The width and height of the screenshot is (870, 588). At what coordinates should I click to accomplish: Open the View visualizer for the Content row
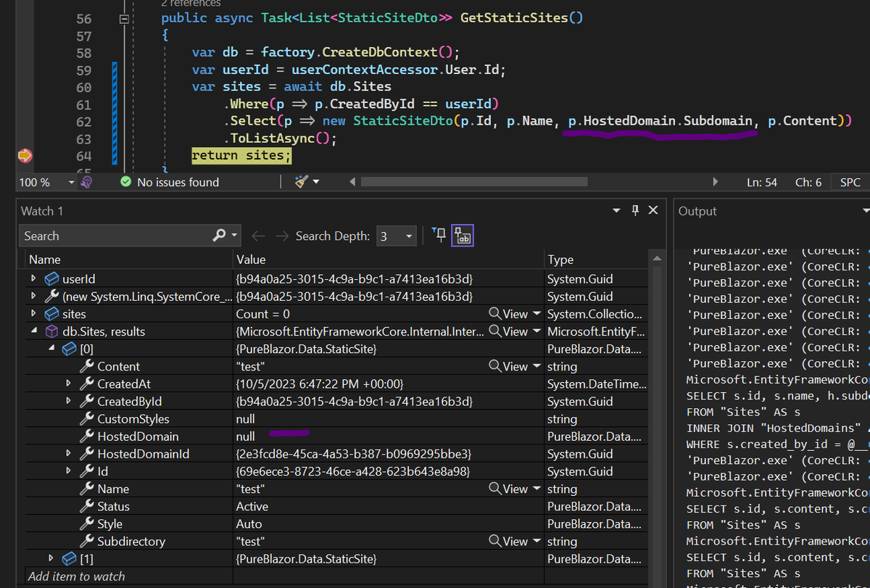pyautogui.click(x=508, y=366)
